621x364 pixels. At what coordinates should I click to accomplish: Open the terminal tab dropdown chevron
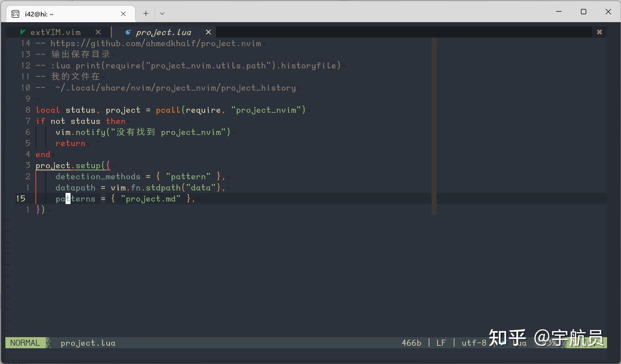pos(162,14)
